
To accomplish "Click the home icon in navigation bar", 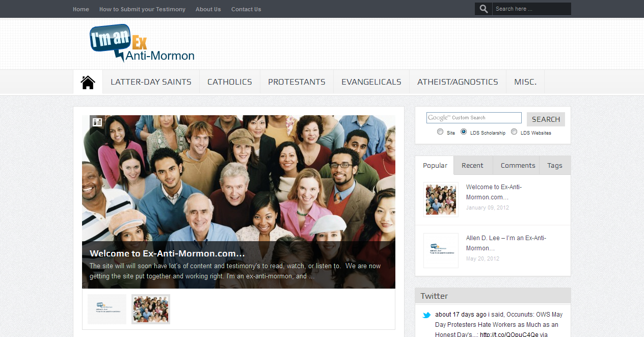I will click(88, 82).
